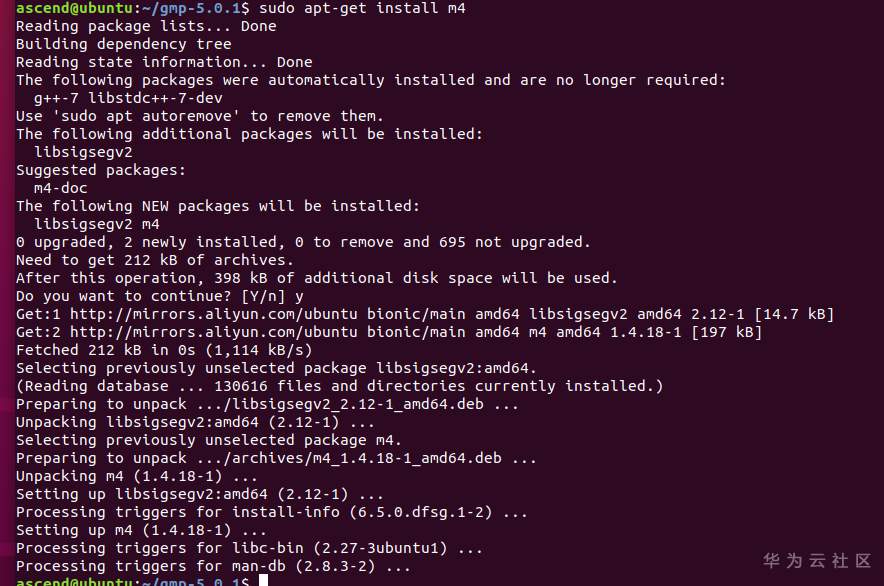This screenshot has height=586, width=884.
Task: Click the 'Do you want to continue? [Y/n]' line
Action: click(160, 296)
